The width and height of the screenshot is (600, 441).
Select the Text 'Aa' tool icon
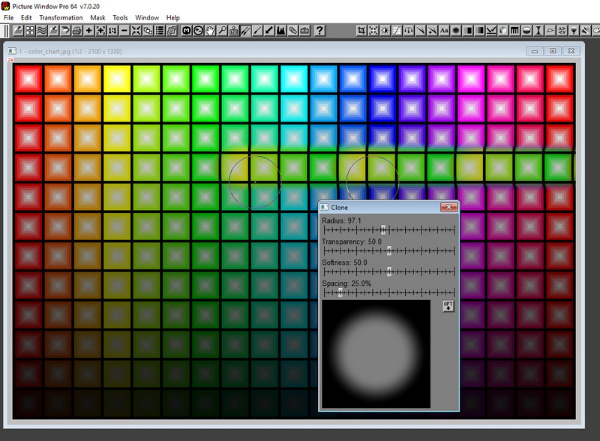click(444, 30)
